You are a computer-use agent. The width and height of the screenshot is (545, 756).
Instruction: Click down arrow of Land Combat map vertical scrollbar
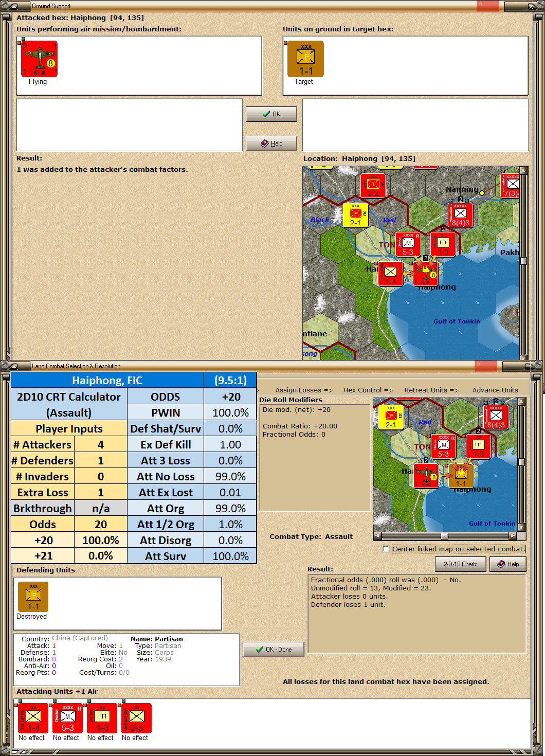(x=521, y=527)
